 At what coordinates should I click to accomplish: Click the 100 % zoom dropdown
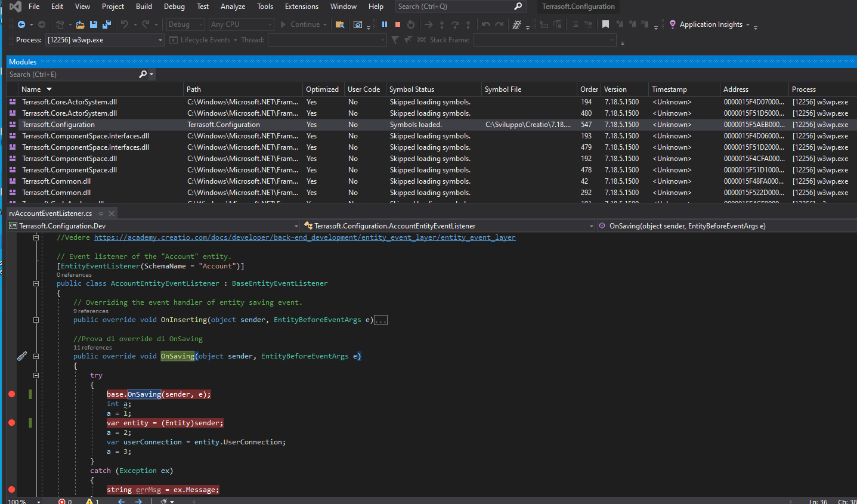click(x=24, y=502)
